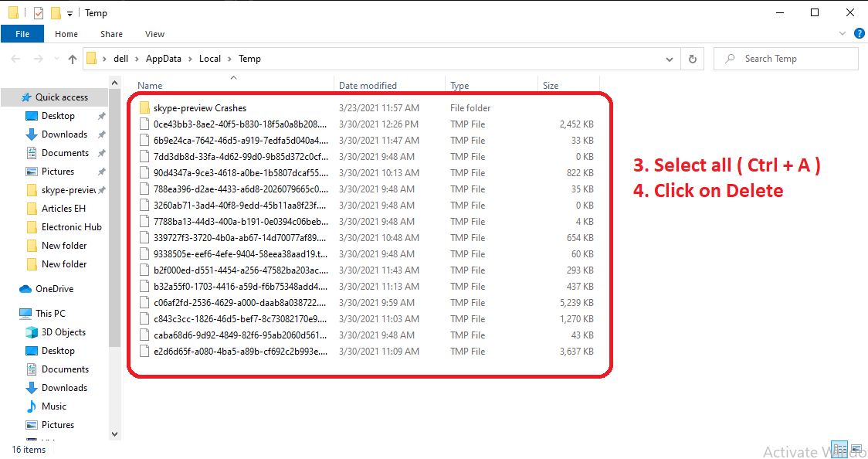Select file icon of c843c3cc TMP file
Screen dimensions: 868x459
pyautogui.click(x=144, y=319)
